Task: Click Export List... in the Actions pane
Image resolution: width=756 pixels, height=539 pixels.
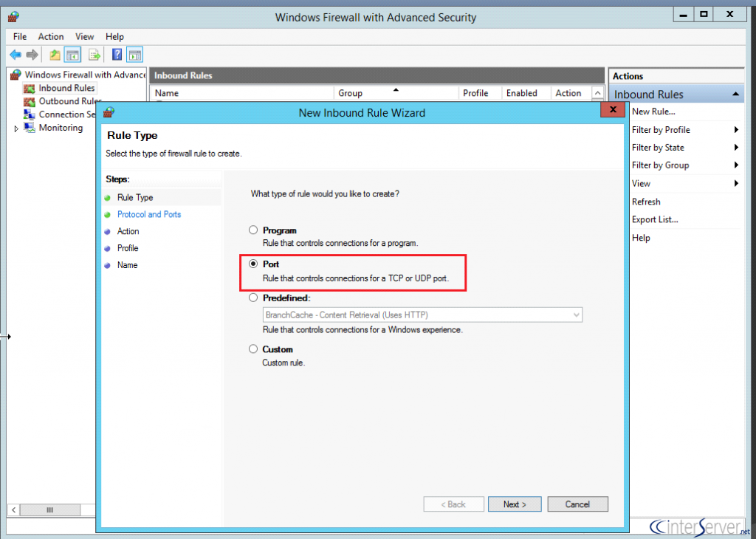Action: pyautogui.click(x=655, y=219)
